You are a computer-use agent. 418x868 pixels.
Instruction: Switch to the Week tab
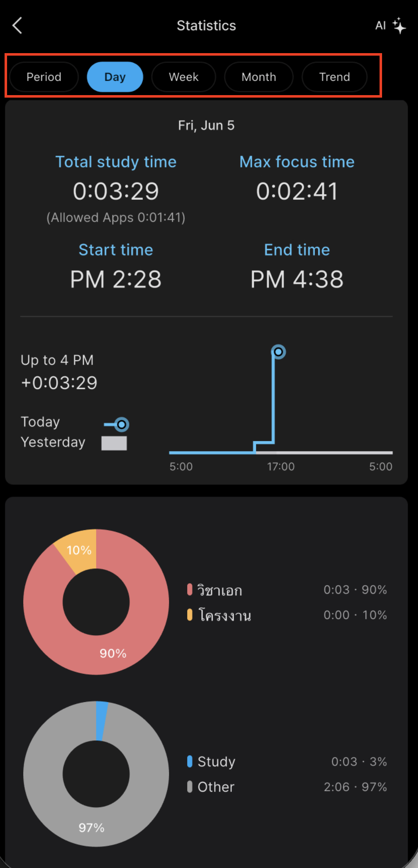coord(184,77)
